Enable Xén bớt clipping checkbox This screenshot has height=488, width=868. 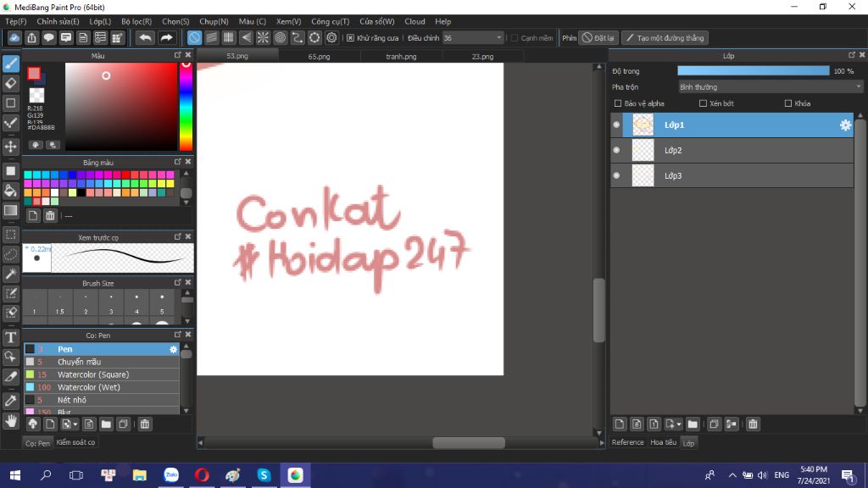[703, 103]
